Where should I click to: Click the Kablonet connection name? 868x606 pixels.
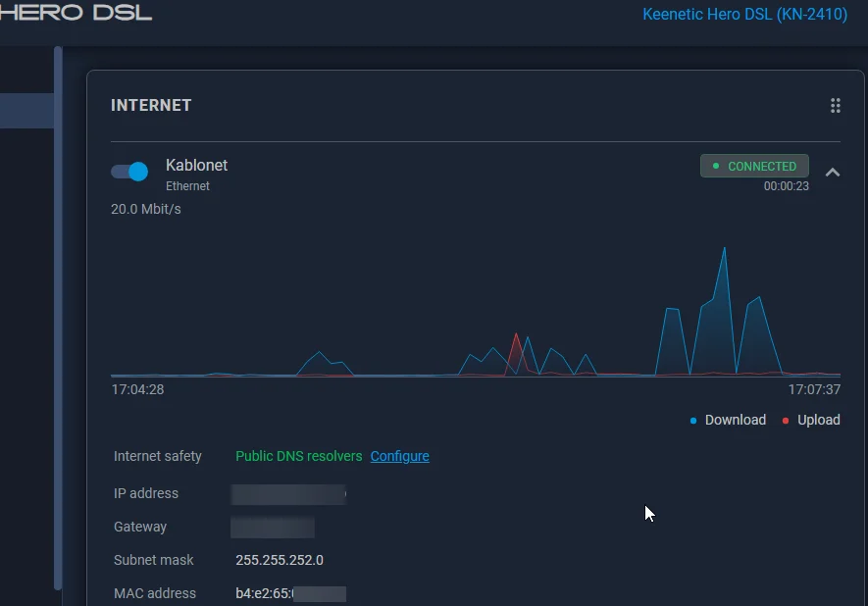click(x=196, y=165)
